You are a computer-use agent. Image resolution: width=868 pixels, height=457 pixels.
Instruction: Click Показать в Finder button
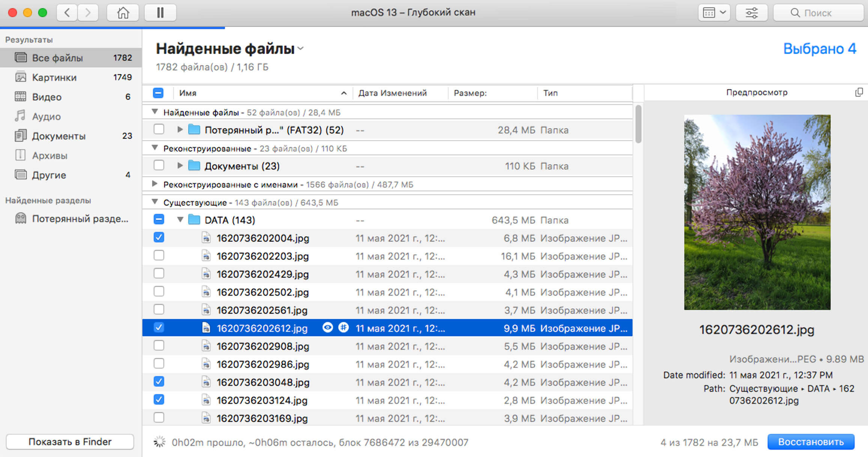click(x=70, y=442)
